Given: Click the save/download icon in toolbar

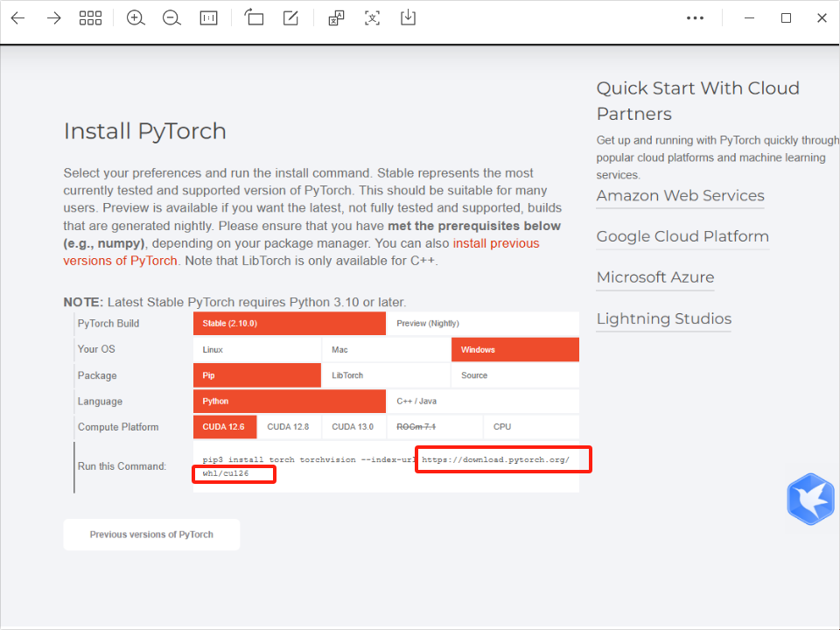Looking at the screenshot, I should (x=408, y=18).
